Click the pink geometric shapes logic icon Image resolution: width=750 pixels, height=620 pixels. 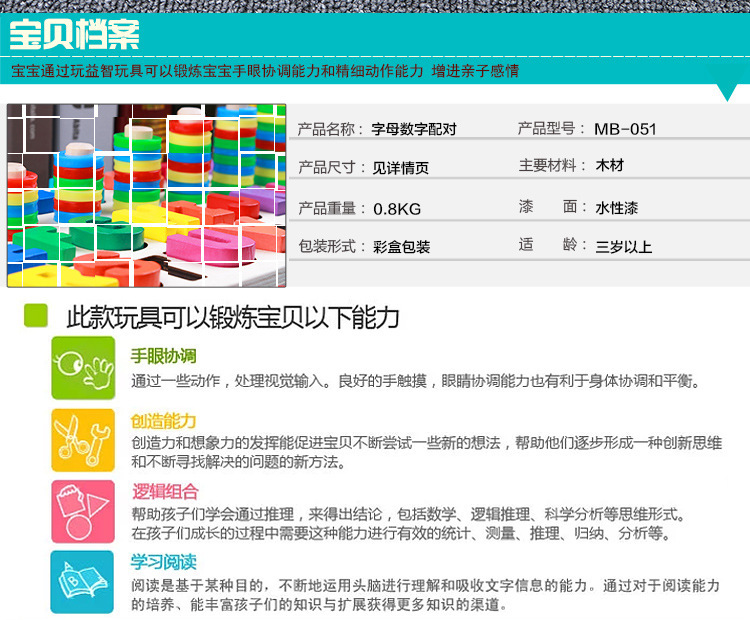point(83,512)
